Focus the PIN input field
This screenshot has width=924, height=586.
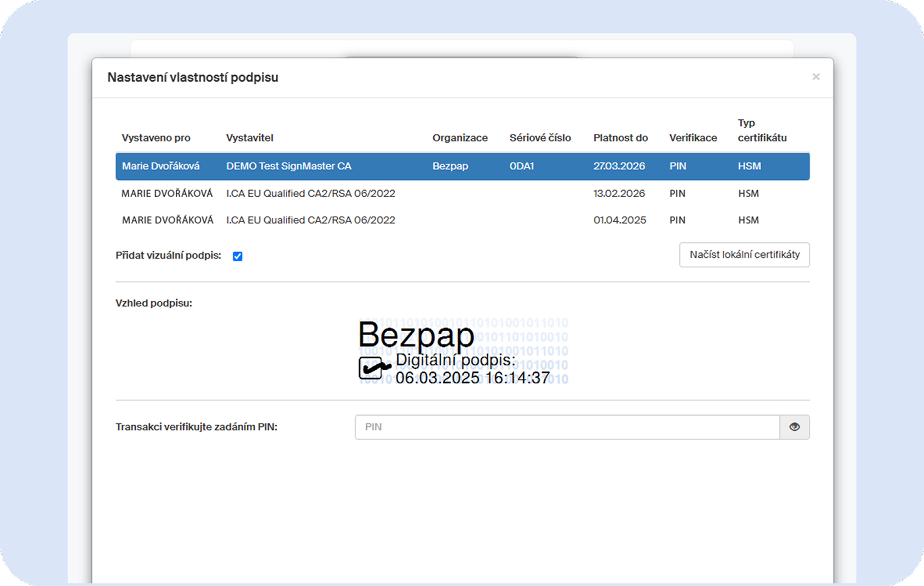(568, 427)
